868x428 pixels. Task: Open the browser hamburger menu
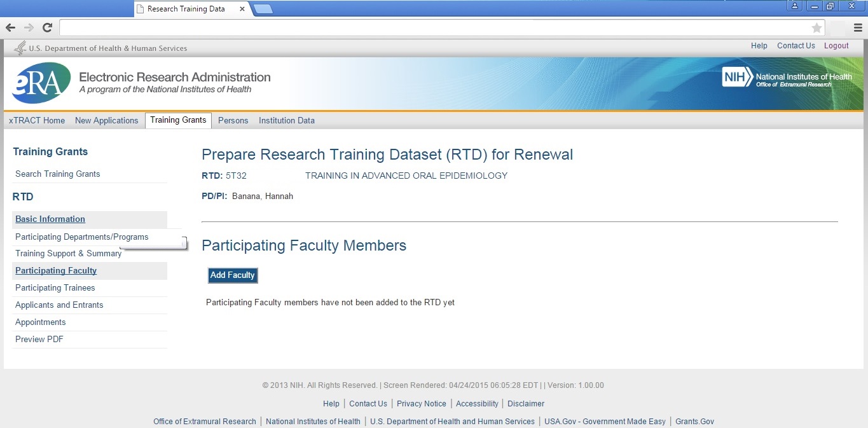tap(858, 28)
